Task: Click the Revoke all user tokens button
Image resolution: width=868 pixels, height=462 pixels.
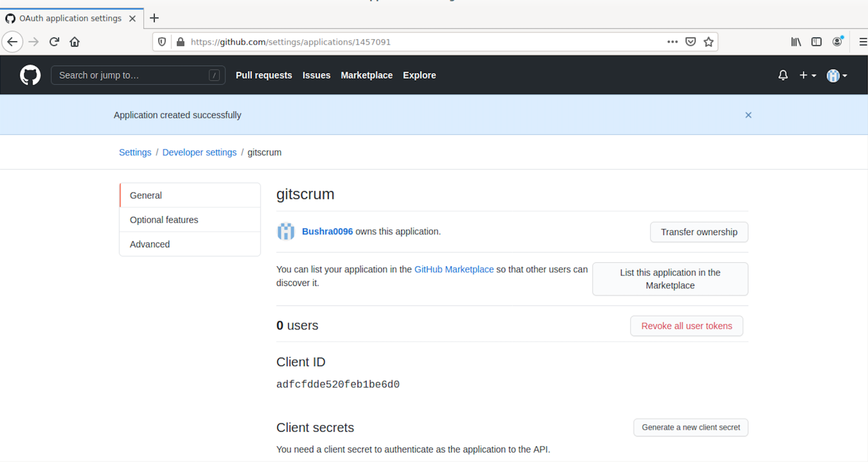Action: [x=686, y=326]
